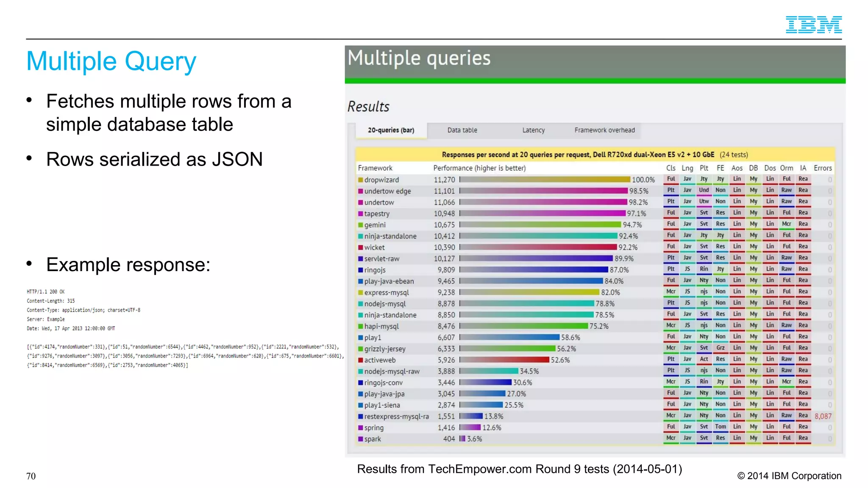
Task: Open the 20-queries (bar) tab
Action: tap(391, 130)
